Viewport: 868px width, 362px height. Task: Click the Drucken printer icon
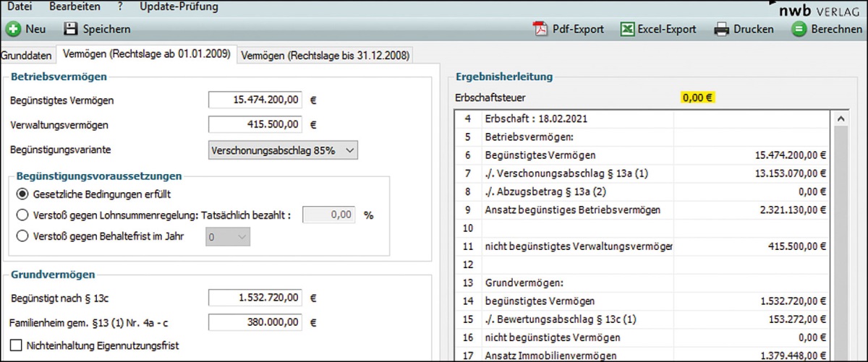[721, 30]
